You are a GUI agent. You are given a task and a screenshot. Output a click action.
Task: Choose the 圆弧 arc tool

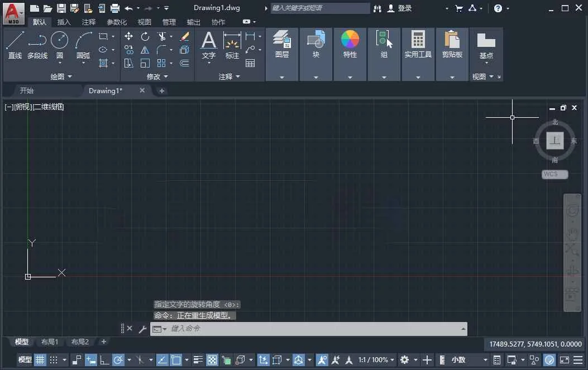coord(83,45)
